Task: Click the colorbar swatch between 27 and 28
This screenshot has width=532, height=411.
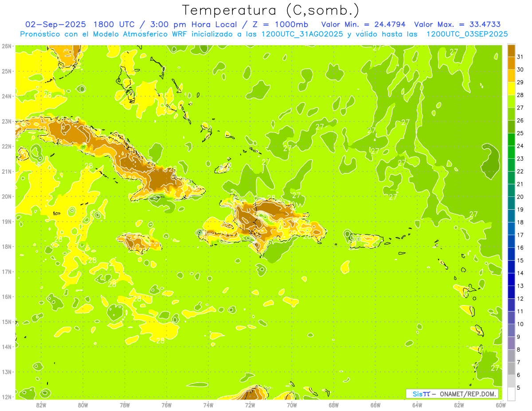Action: click(x=511, y=101)
